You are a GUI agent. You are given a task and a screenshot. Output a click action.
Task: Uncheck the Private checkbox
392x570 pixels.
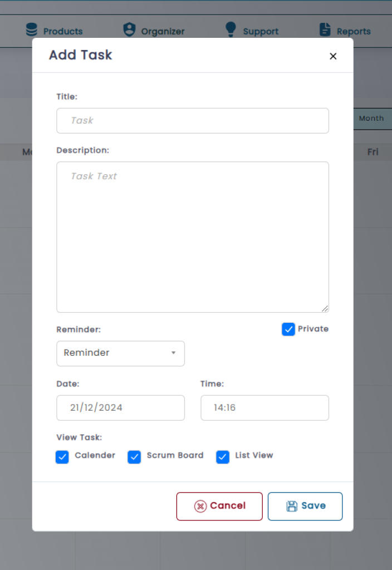[x=288, y=330]
